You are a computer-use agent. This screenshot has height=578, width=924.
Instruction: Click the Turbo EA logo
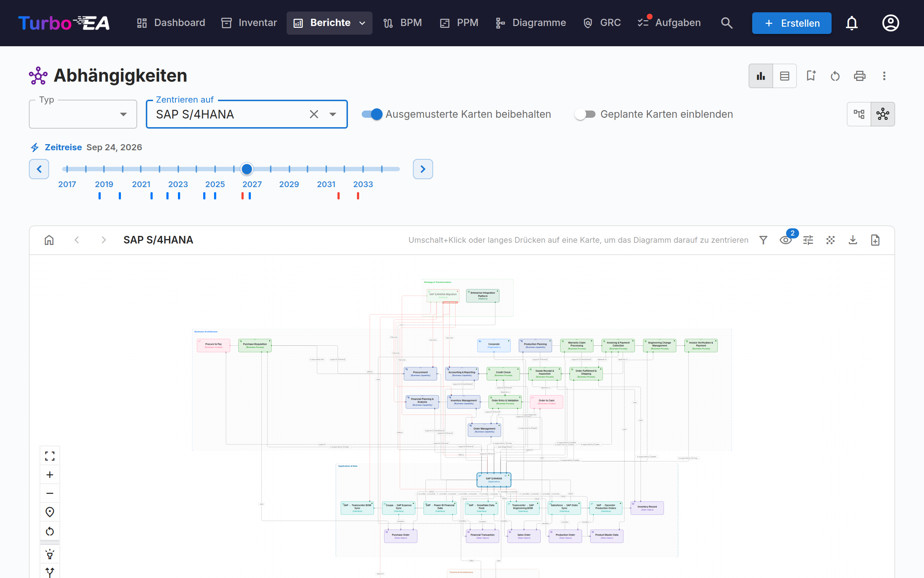pyautogui.click(x=64, y=23)
